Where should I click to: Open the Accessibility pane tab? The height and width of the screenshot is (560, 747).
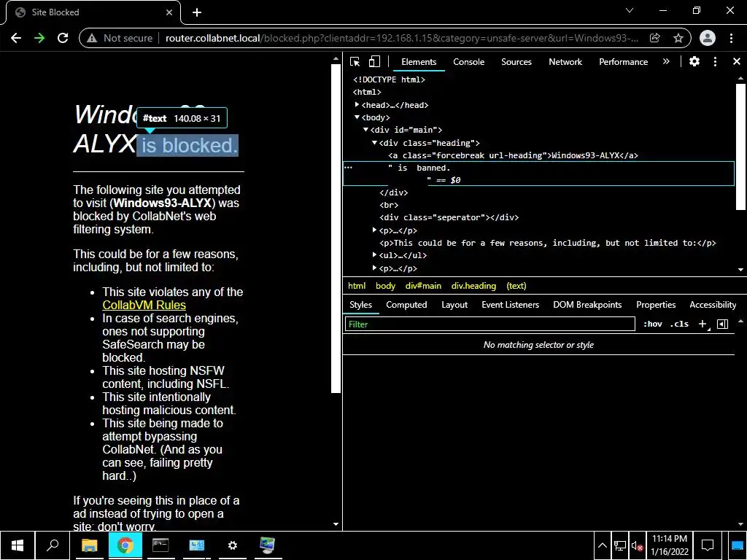point(713,305)
